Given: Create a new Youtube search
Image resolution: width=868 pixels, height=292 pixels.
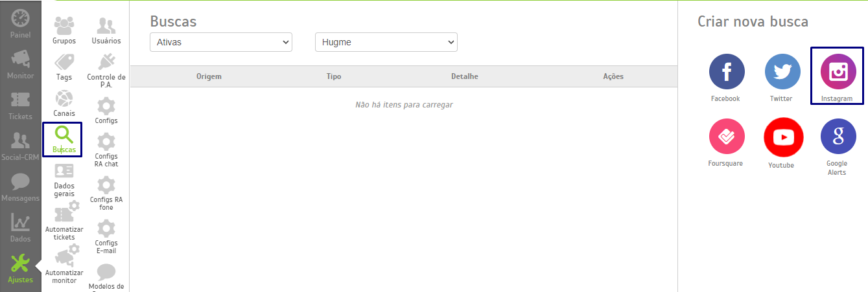Looking at the screenshot, I should (x=782, y=137).
